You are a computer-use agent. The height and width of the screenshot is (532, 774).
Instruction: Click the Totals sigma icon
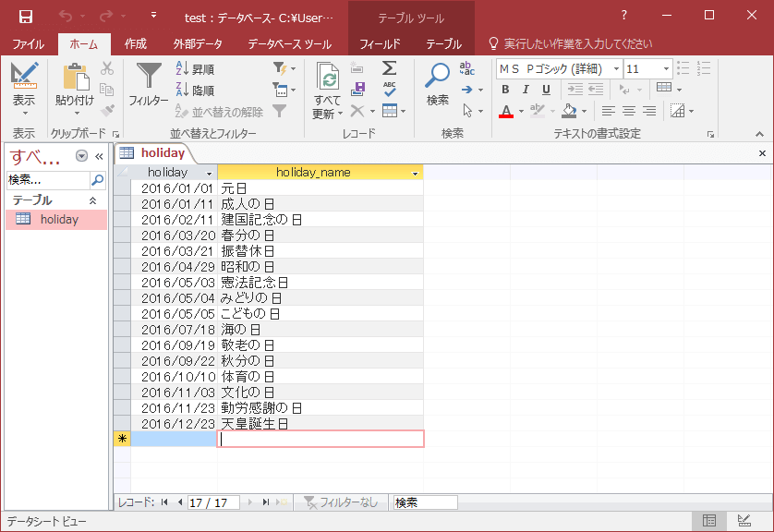[x=390, y=68]
